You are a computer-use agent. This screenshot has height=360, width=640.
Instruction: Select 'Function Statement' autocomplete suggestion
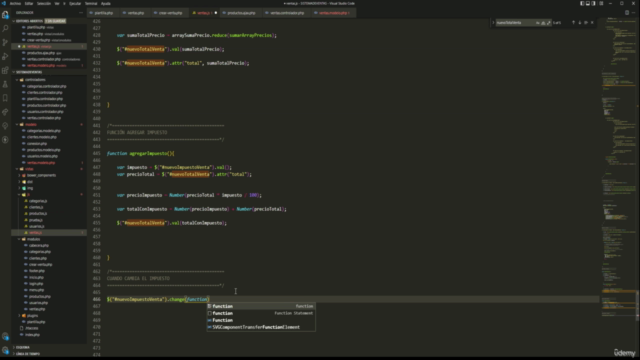point(261,313)
